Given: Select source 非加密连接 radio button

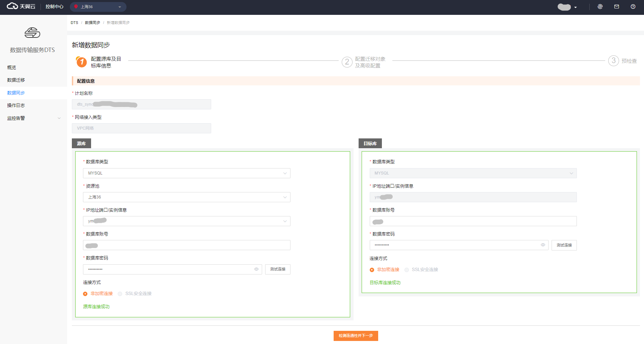Looking at the screenshot, I should tap(85, 294).
